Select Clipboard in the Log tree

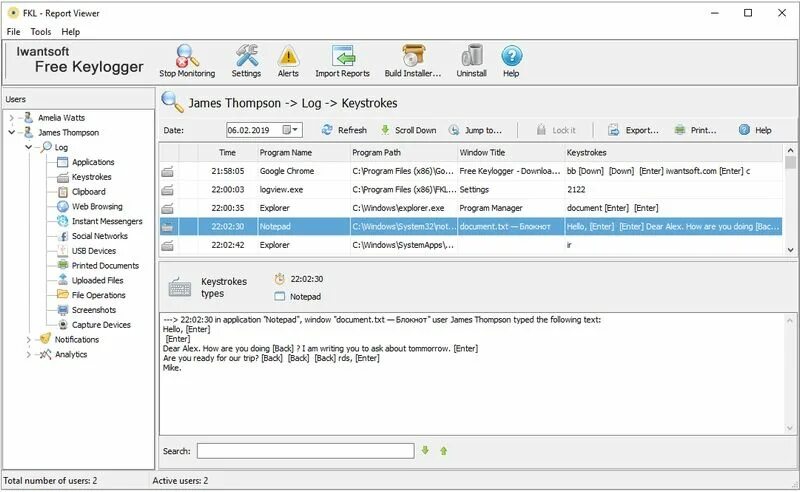click(x=89, y=192)
